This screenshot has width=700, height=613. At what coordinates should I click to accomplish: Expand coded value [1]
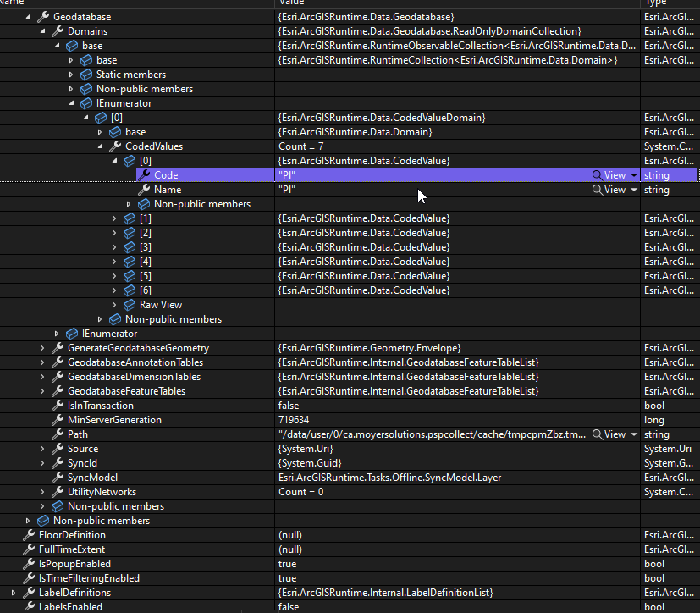tap(113, 218)
